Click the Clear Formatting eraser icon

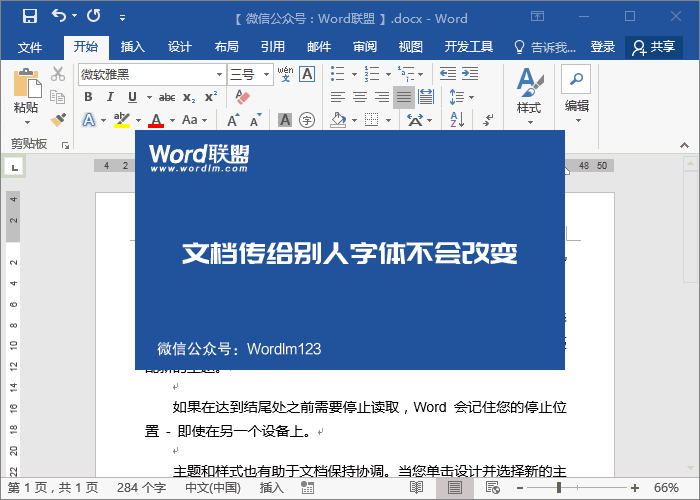[x=242, y=97]
